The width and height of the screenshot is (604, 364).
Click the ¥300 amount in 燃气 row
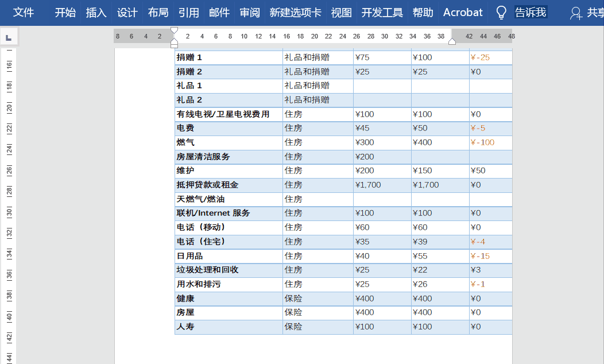pos(365,142)
